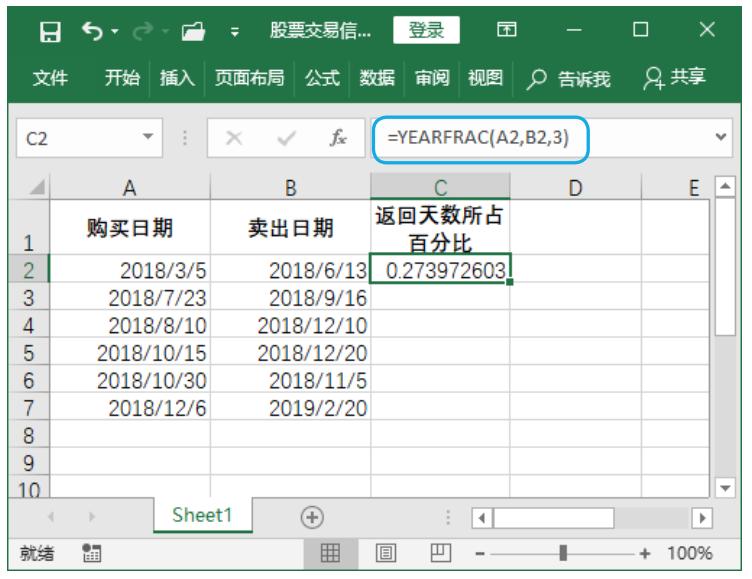
Task: Click the Sheet1 tab
Action: [x=202, y=515]
